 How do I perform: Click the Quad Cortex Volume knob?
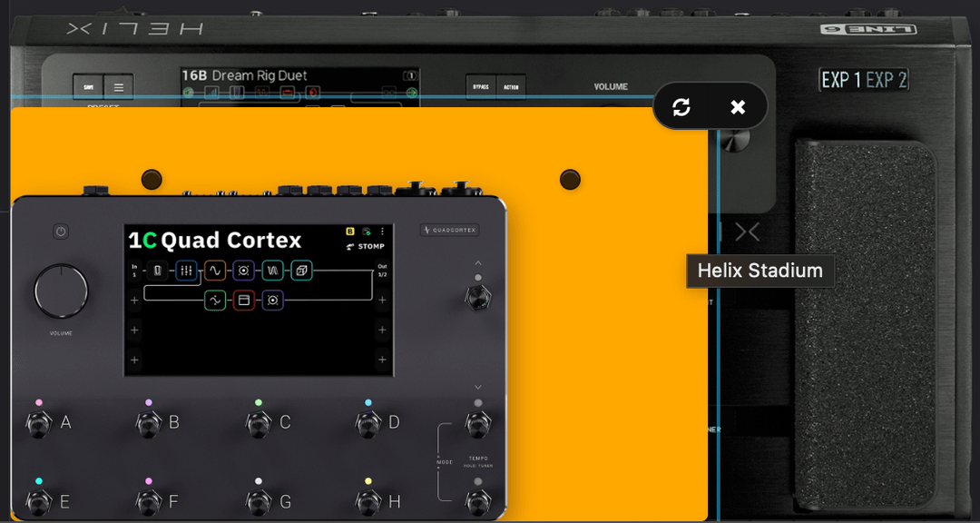coord(61,292)
